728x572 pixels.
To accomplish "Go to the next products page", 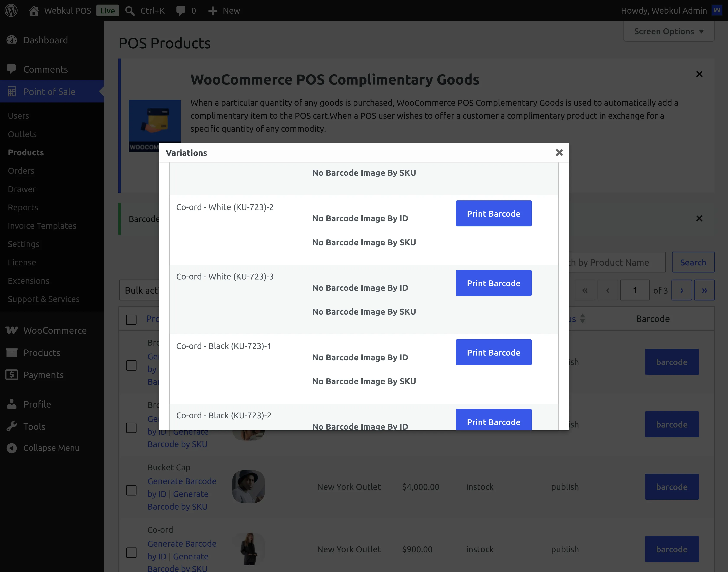I will 681,290.
